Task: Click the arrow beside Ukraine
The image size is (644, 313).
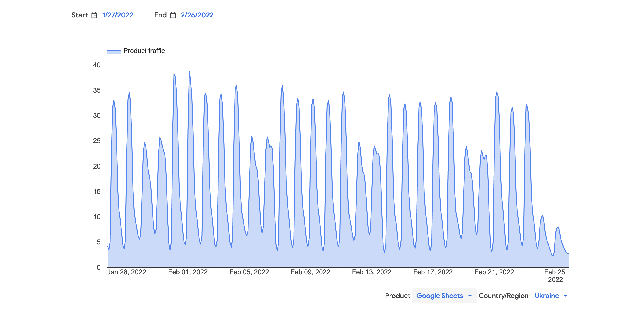Action: point(566,296)
